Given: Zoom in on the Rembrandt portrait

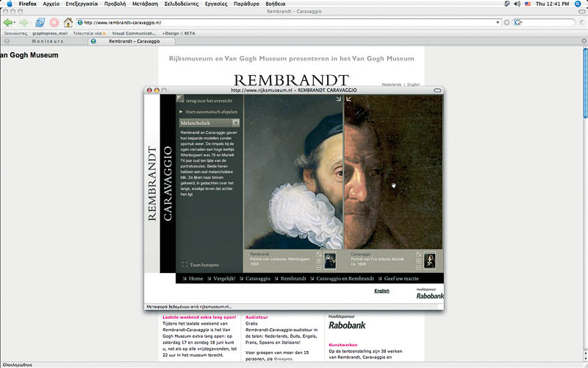Looking at the screenshot, I should pos(319,261).
